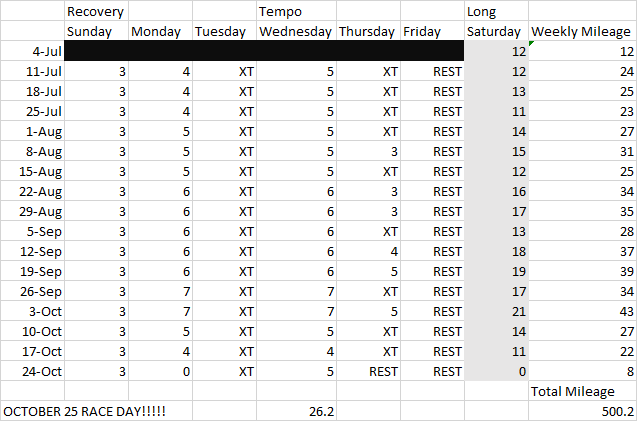This screenshot has height=421, width=637.
Task: Select the "Wednesday" day header cell
Action: 296,31
